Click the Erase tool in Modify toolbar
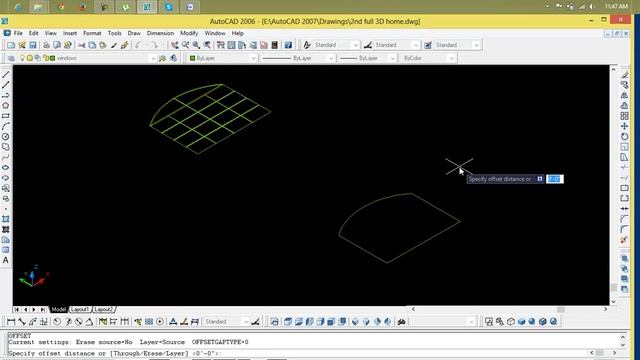Image resolution: width=640 pixels, height=360 pixels. click(x=624, y=75)
